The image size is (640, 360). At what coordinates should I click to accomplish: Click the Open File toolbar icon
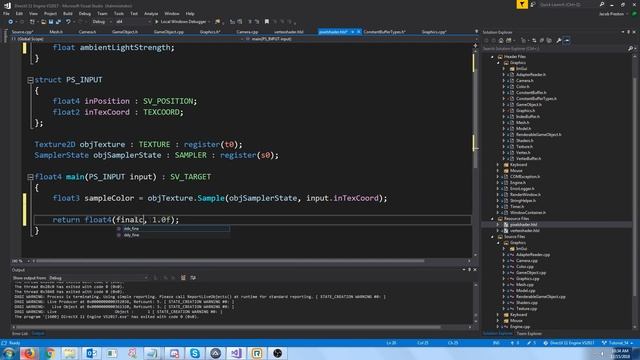43,22
